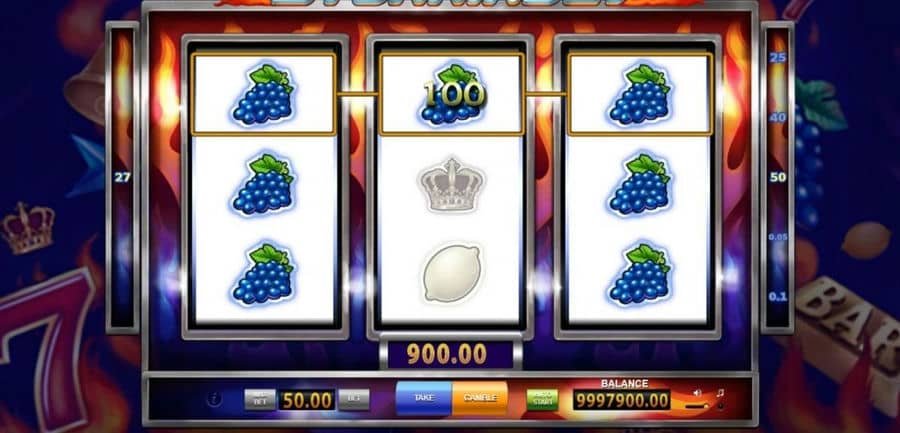Click the bottom-right grapes symbol
The width and height of the screenshot is (900, 433).
pyautogui.click(x=640, y=274)
